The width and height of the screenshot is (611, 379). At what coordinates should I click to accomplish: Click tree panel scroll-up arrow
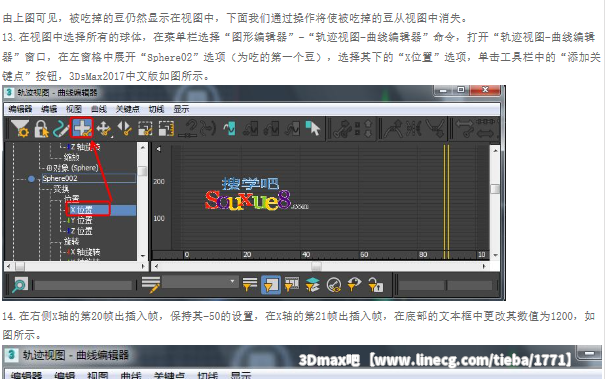click(x=143, y=148)
